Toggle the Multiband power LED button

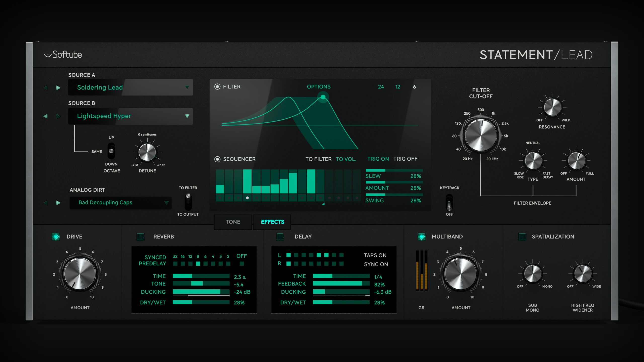[x=422, y=237]
